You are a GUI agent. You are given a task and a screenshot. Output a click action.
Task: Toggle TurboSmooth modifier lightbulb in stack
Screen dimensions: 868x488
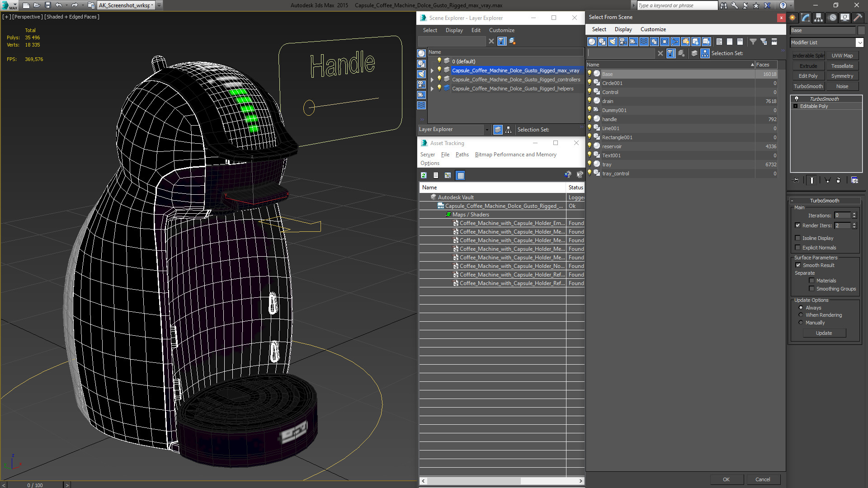[797, 99]
